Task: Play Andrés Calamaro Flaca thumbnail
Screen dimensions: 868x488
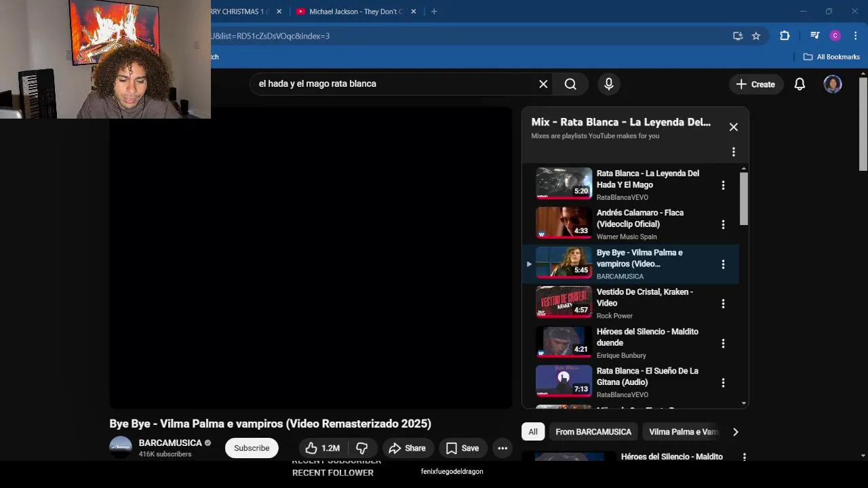Action: point(564,223)
